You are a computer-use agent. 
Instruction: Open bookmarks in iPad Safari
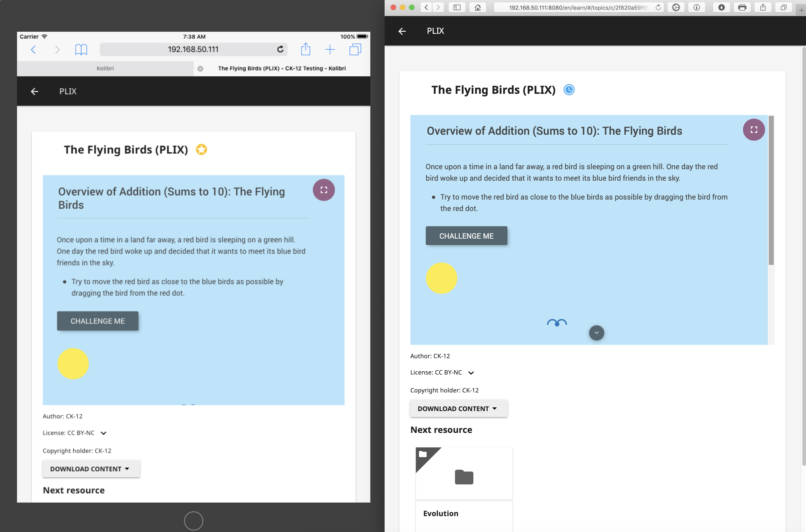pos(81,49)
